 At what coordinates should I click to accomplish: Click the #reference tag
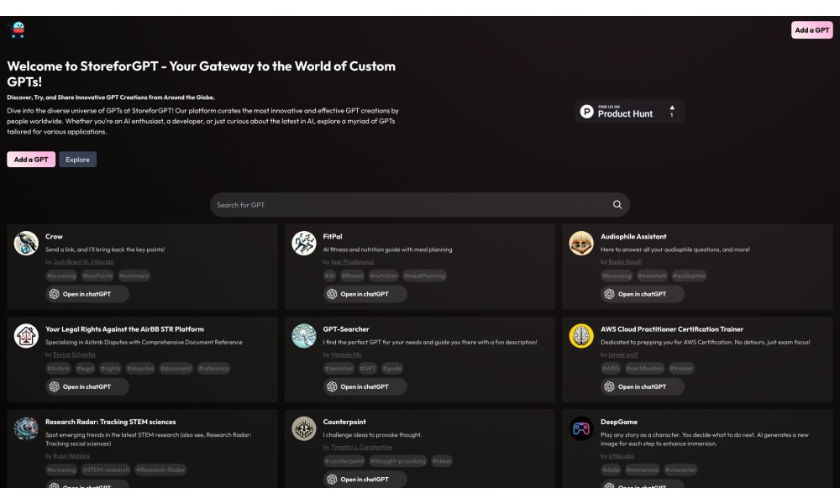[213, 369]
